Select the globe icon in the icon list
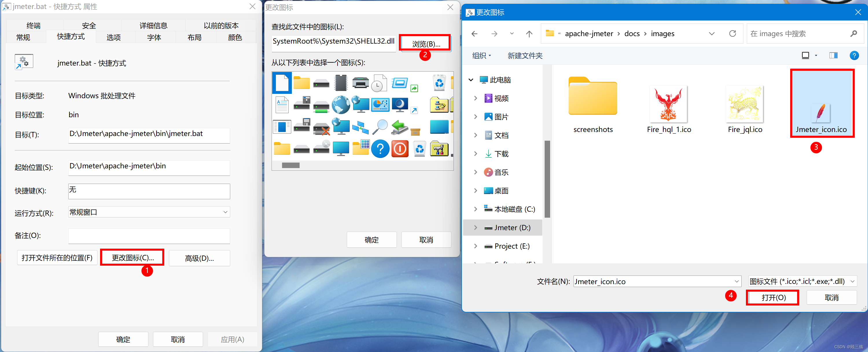Viewport: 868px width, 352px height. click(x=341, y=105)
